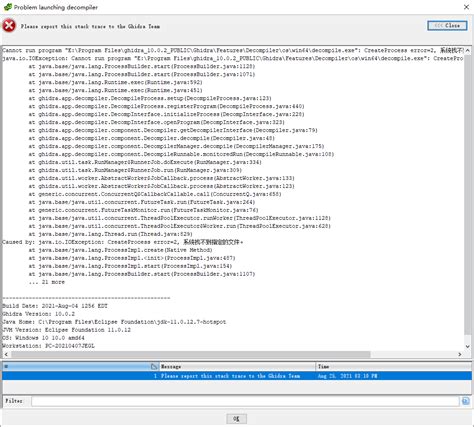This screenshot has height=427, width=474.
Task: Click the 'DecompileRunnable.monitoredRun' trace line
Action: point(181,154)
